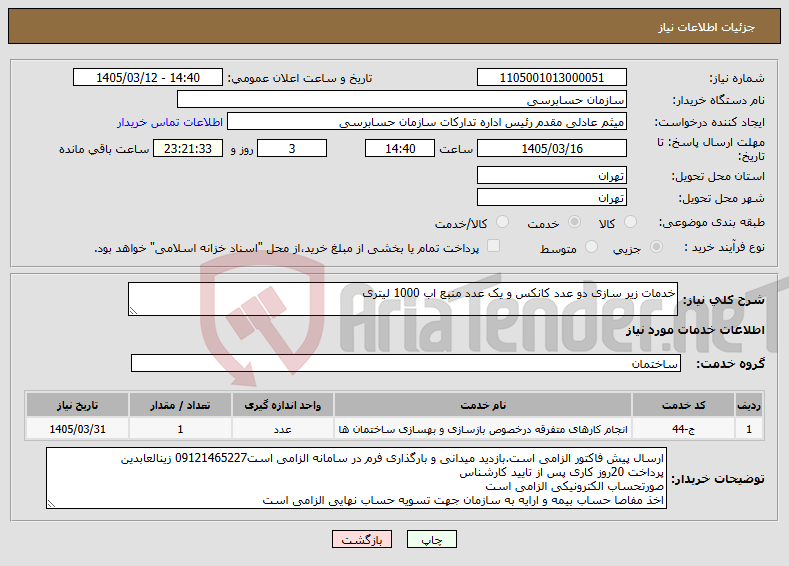Click the واحد اندازه گیری column header
Image resolution: width=789 pixels, height=566 pixels.
coord(282,405)
